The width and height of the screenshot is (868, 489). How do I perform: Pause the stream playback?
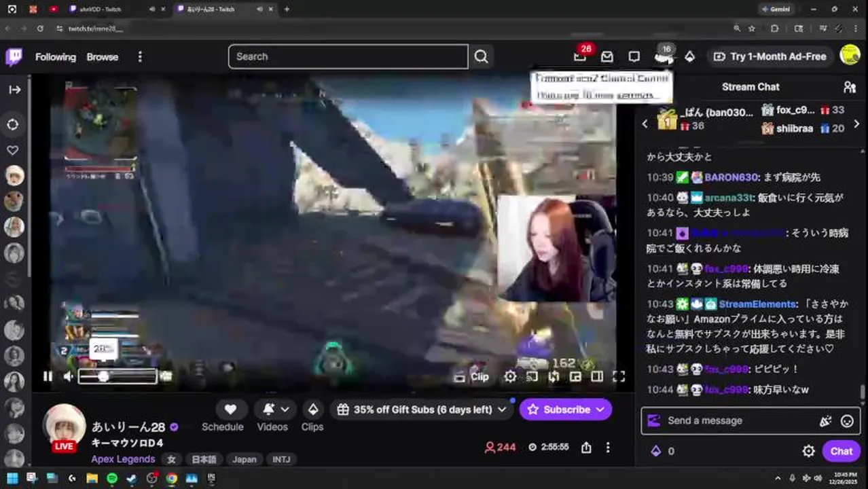pyautogui.click(x=48, y=376)
